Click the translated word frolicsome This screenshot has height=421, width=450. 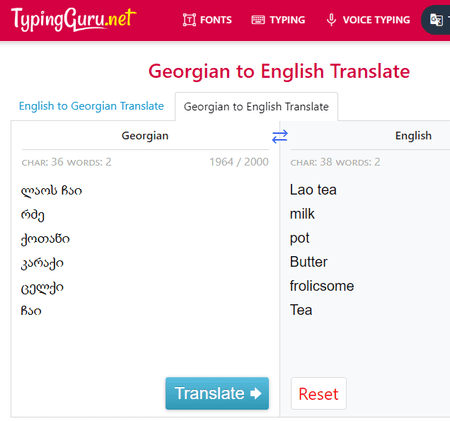point(322,286)
